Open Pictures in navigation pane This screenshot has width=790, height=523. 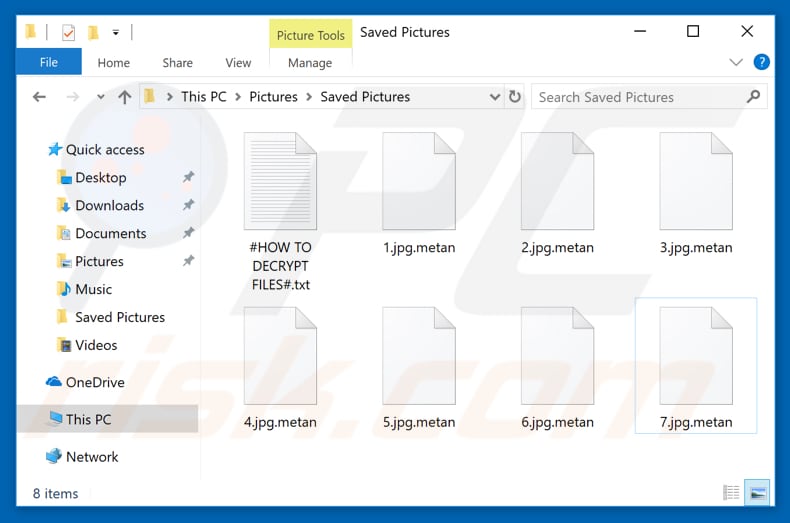[x=91, y=261]
